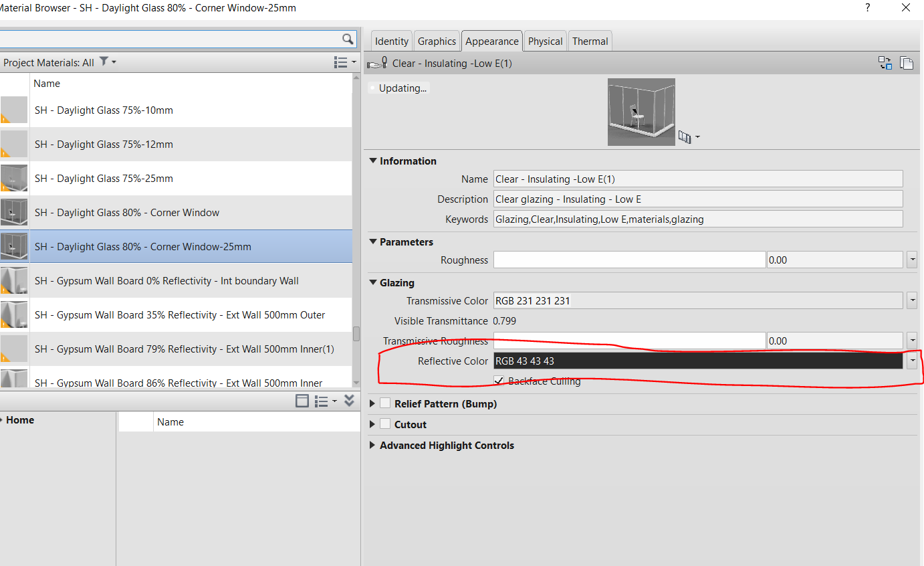Switch to the Graphics tab
Screen dimensions: 924x566
(x=437, y=41)
